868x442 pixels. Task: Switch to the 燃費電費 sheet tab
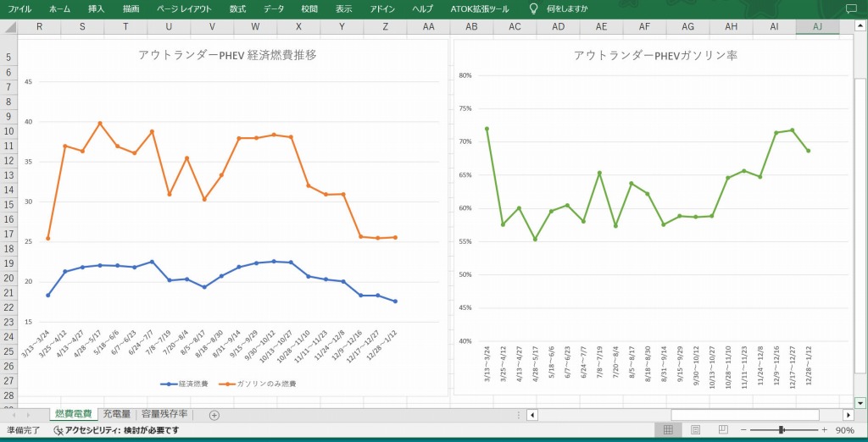74,414
